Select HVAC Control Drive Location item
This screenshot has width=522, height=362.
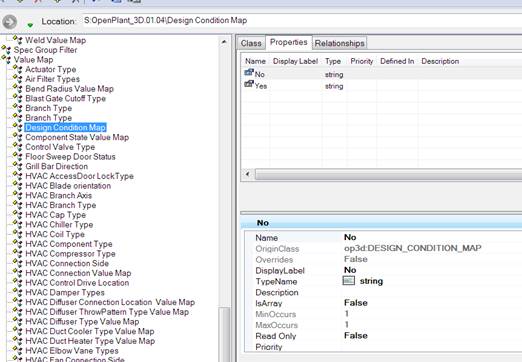tap(77, 283)
